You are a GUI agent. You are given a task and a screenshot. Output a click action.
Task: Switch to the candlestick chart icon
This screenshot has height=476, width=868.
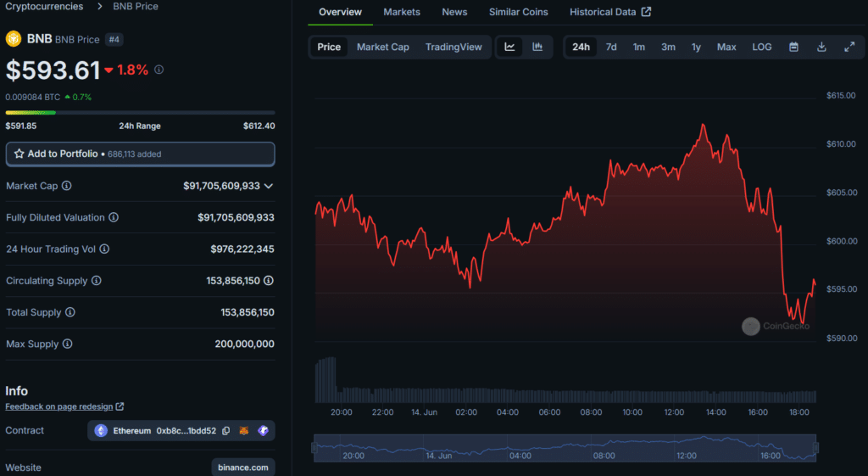point(537,48)
